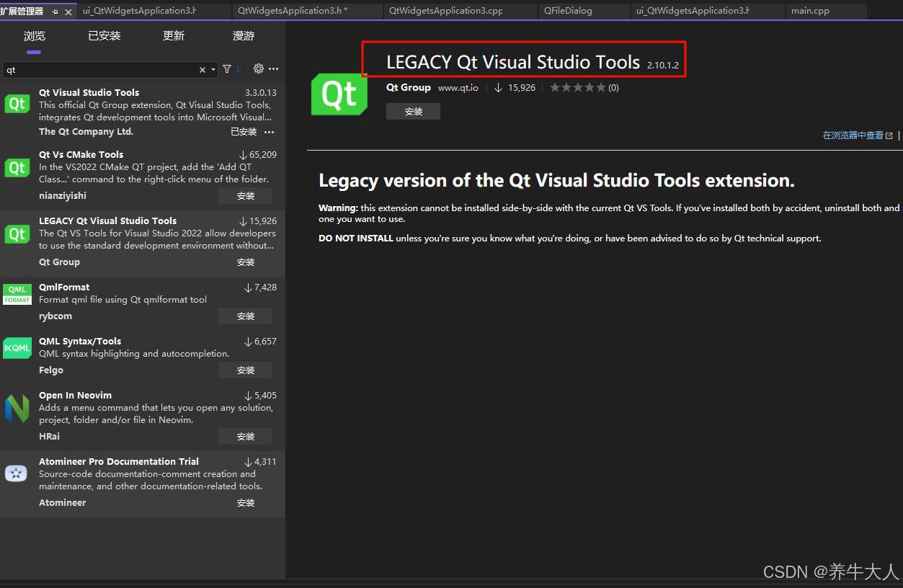
Task: Install Open In Neovim
Action: [246, 437]
